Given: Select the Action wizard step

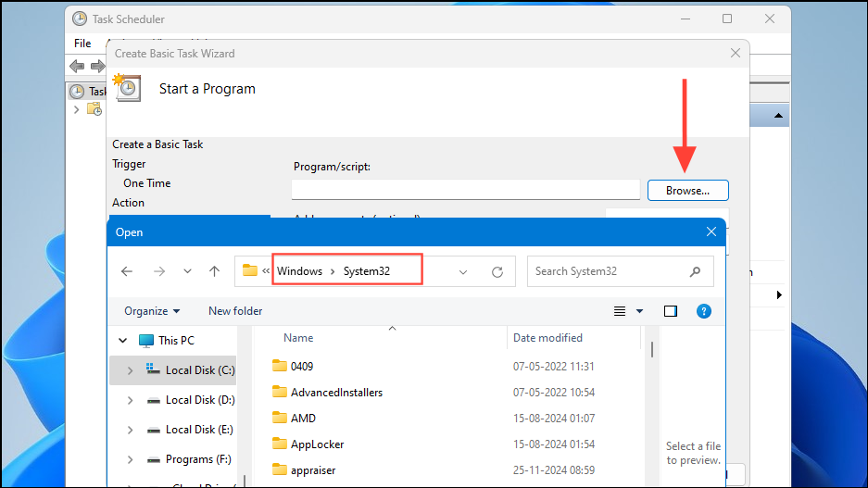Looking at the screenshot, I should 129,203.
